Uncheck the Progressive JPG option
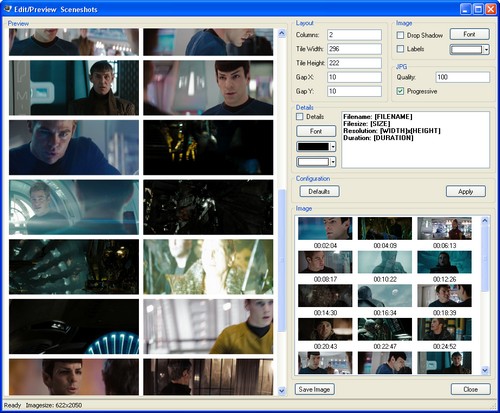500x413 pixels. tap(400, 91)
